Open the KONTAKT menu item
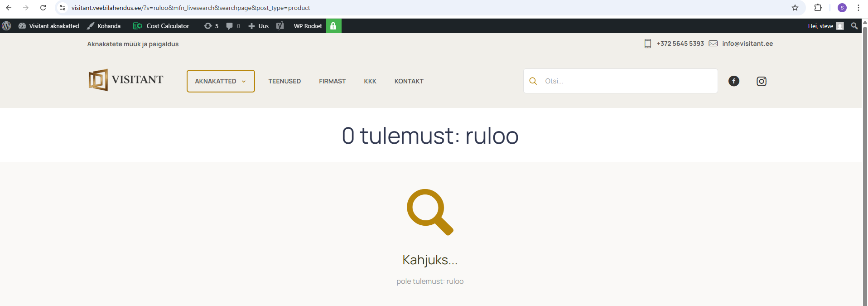Screen dimensions: 868x306 pyautogui.click(x=409, y=81)
